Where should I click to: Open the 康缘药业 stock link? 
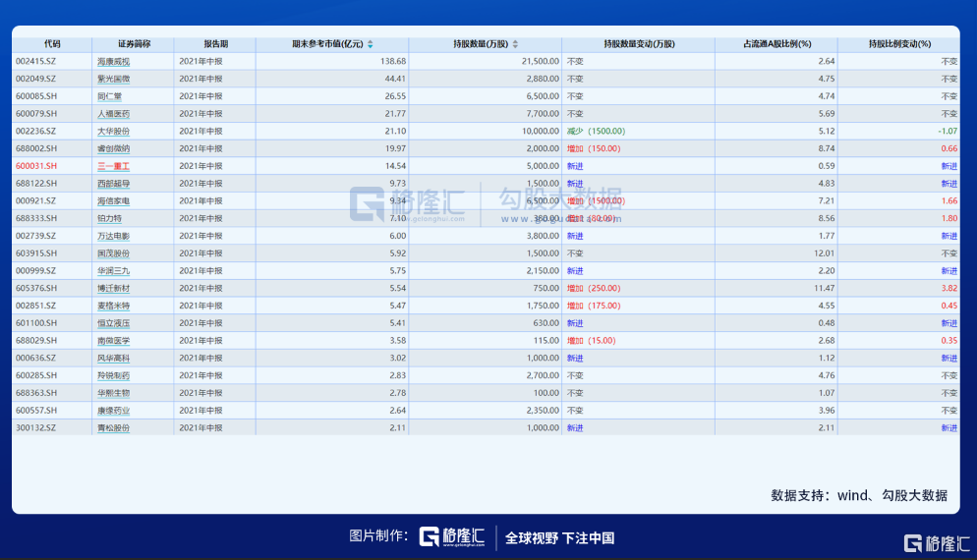[113, 411]
